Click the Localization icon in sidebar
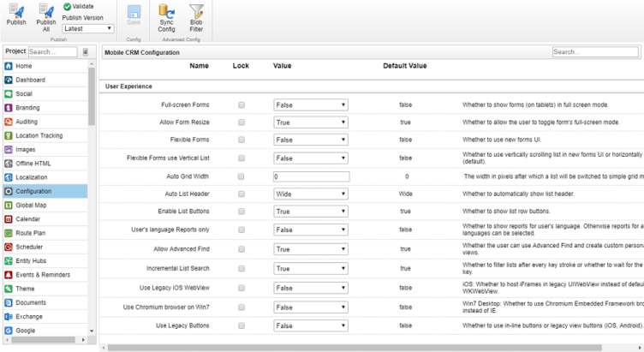The height and width of the screenshot is (352, 644). click(9, 177)
